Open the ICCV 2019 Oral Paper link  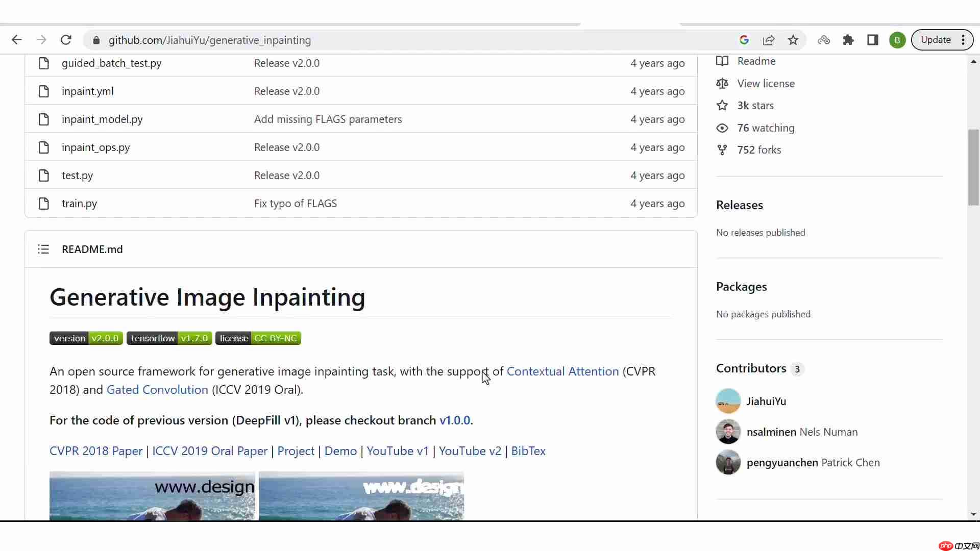(210, 451)
